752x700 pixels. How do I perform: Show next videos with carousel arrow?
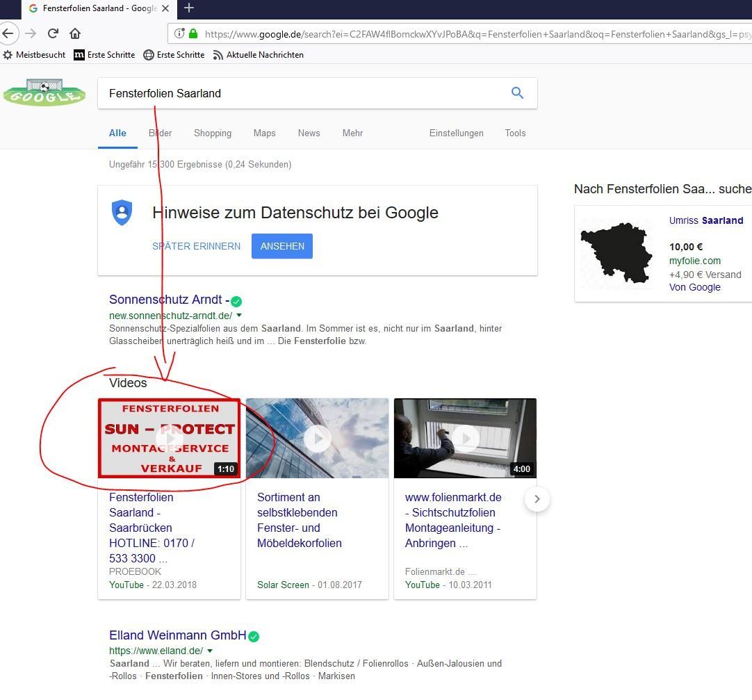(537, 499)
